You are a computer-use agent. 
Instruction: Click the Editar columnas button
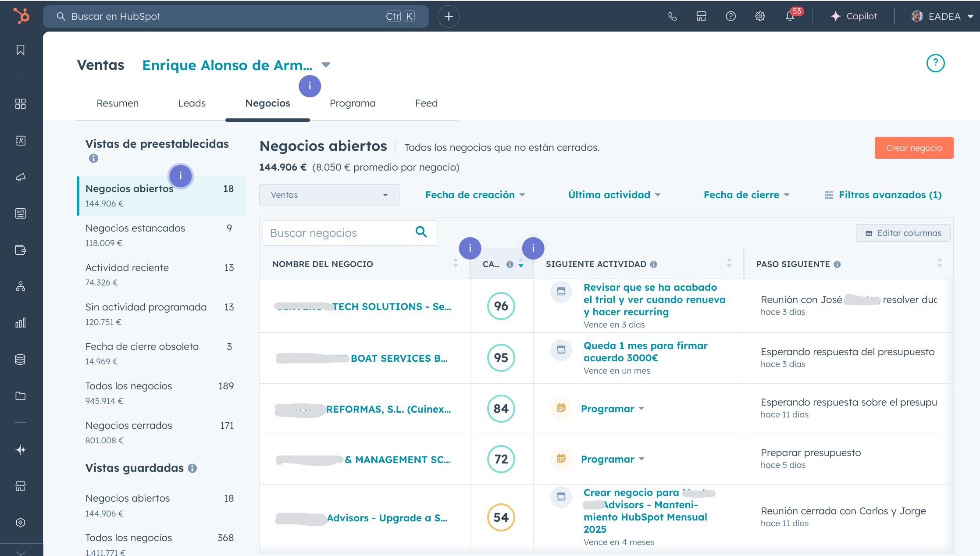pyautogui.click(x=903, y=233)
